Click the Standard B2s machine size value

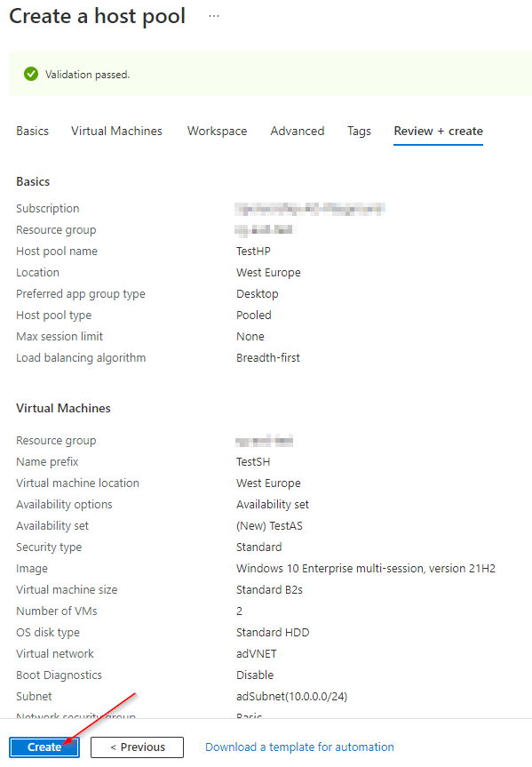(x=269, y=589)
